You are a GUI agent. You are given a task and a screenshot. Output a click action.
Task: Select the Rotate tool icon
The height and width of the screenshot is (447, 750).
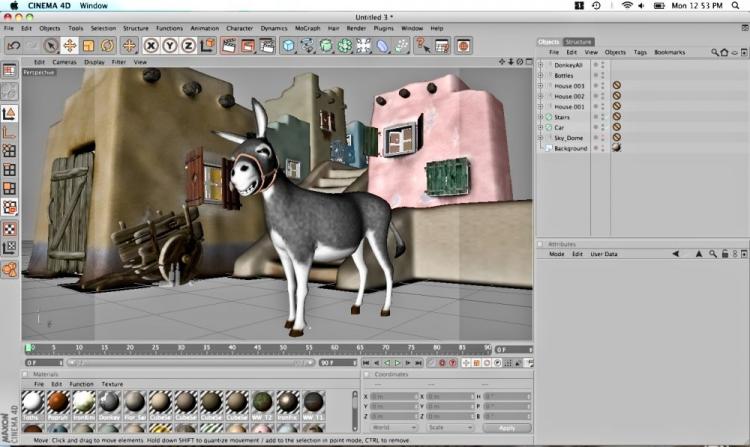[x=107, y=46]
